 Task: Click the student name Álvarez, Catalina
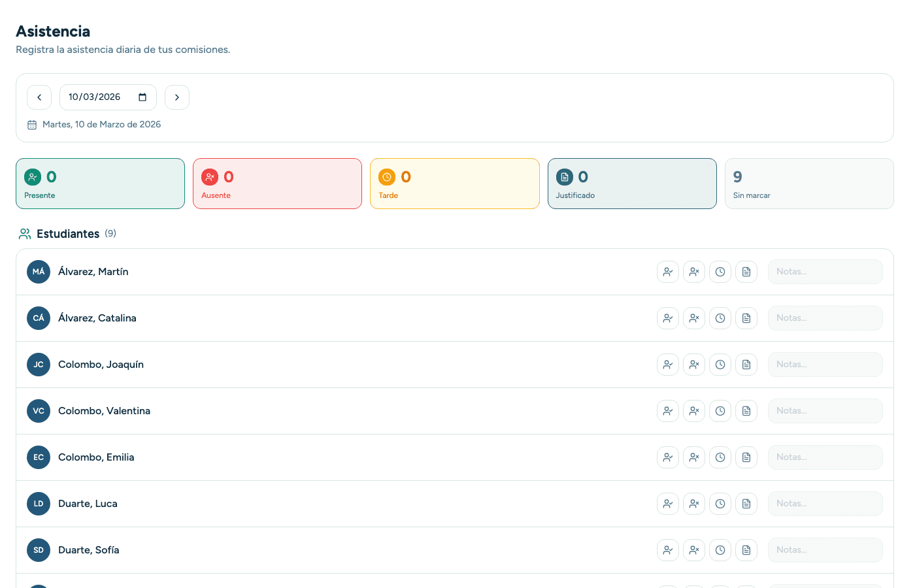pos(97,318)
